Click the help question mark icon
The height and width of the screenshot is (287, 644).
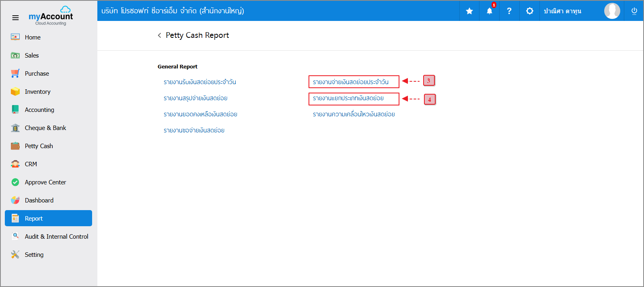pyautogui.click(x=509, y=11)
